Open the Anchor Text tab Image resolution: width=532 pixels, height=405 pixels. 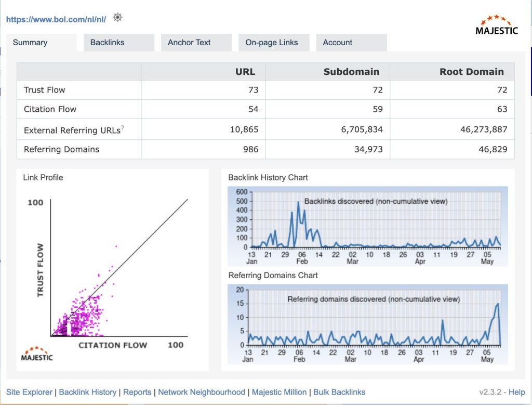tap(196, 43)
